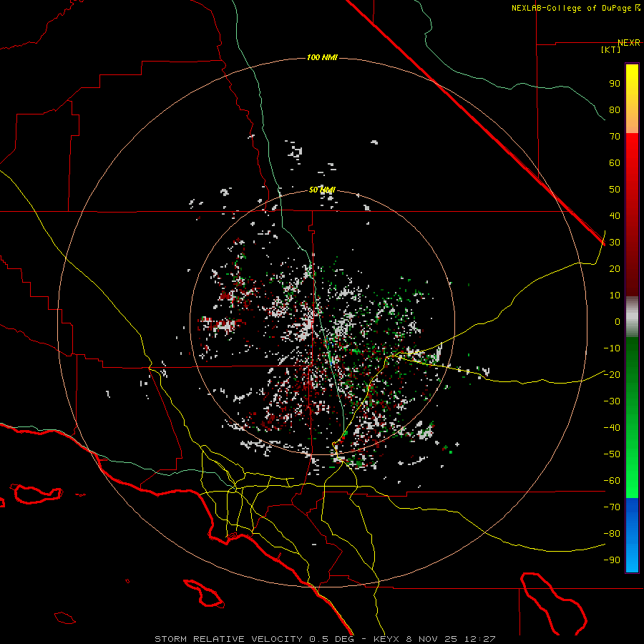Click the -20 value on the velocity scale
644x644 pixels.
(x=612, y=374)
